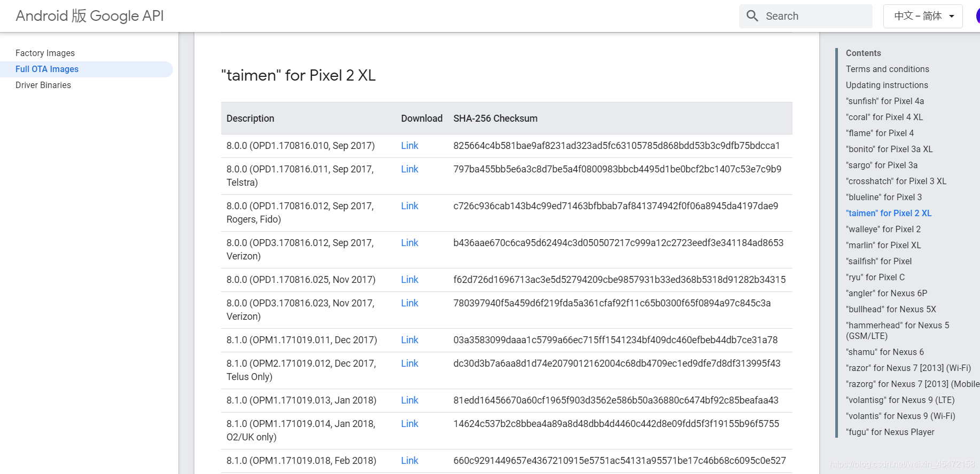Screen dimensions: 980x474
Task: Jump to "ryu" for Pixel C
Action: 875,277
